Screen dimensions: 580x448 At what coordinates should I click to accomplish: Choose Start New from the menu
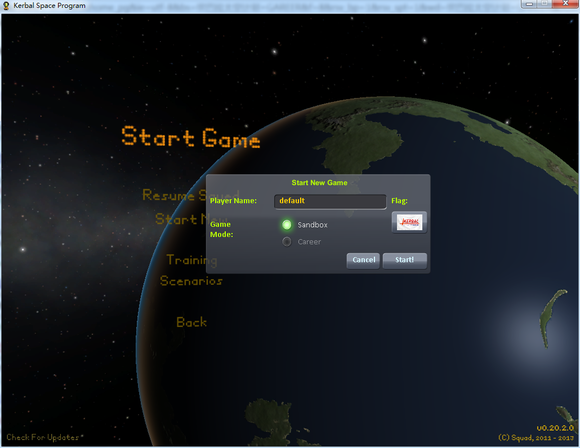[191, 219]
